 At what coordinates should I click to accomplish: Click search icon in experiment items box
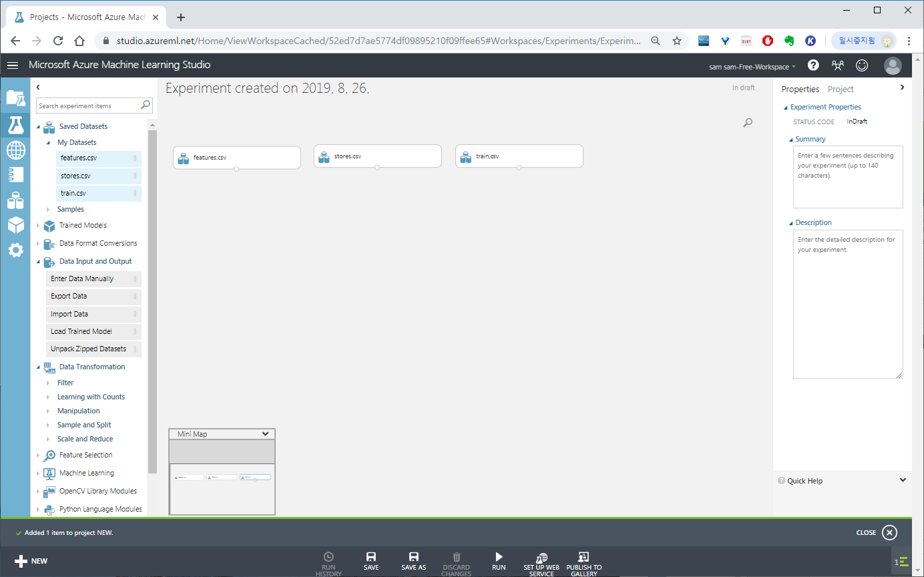(146, 106)
